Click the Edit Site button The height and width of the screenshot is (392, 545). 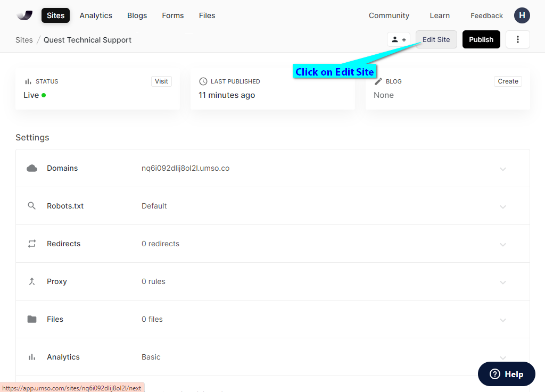click(436, 39)
